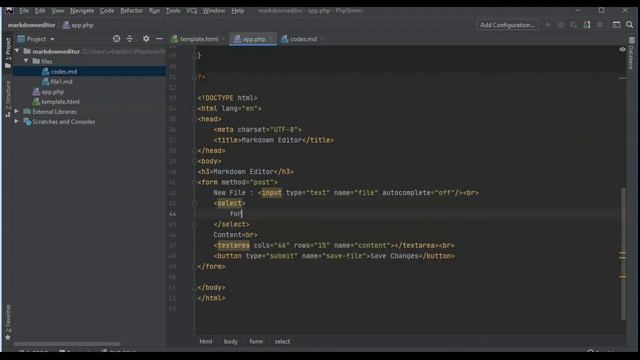
Task: Open the Navigate menu
Action: pyautogui.click(x=82, y=11)
